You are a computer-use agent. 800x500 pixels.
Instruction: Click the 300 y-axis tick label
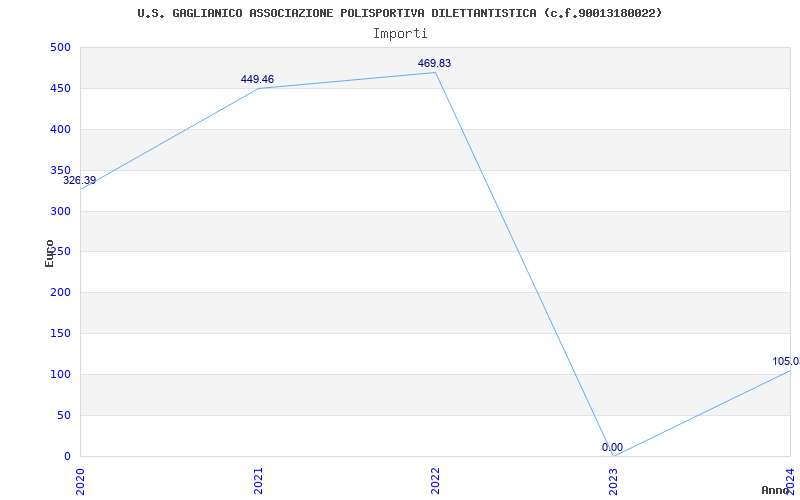click(x=60, y=211)
